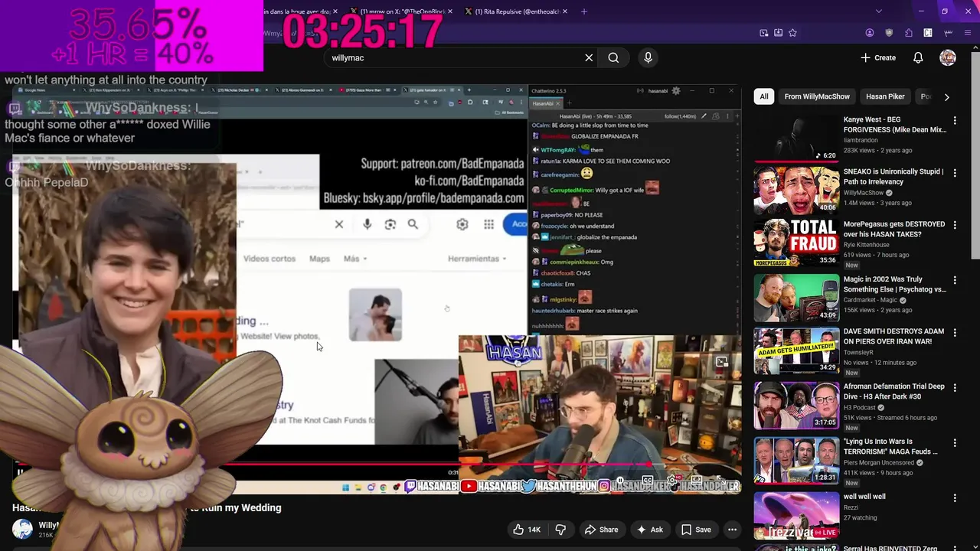Open the extensions puzzle-piece icon

908,33
